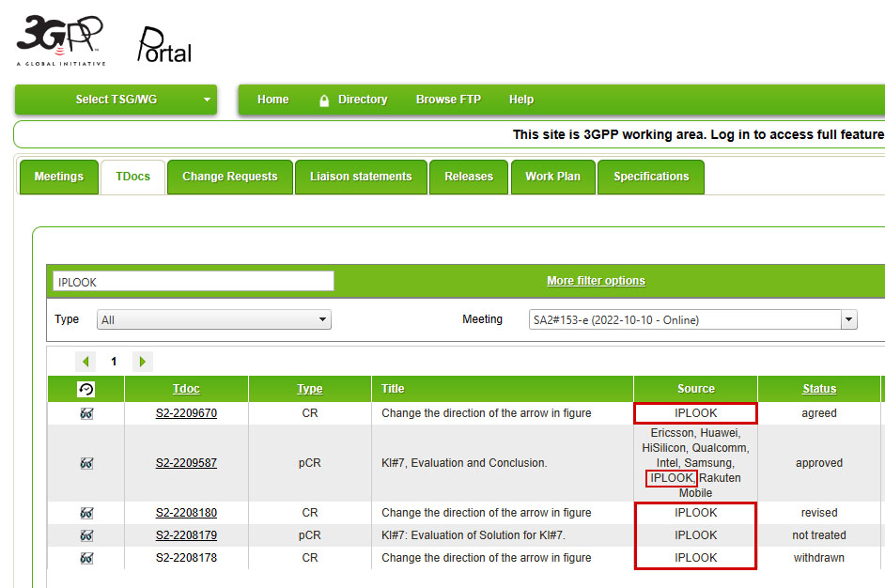Open details with eyeglasses icon for S2-2208180
This screenshot has width=885, height=588.
pyautogui.click(x=85, y=513)
